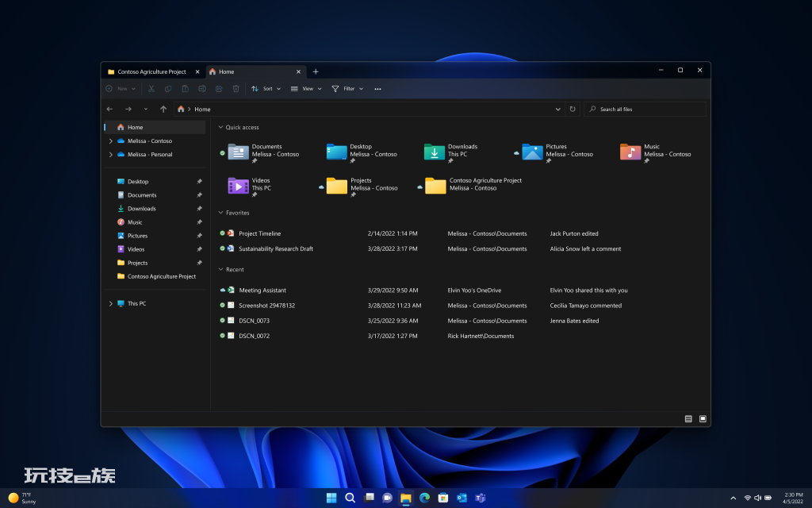The height and width of the screenshot is (508, 812).
Task: Go forward with the Forward arrow
Action: [128, 109]
